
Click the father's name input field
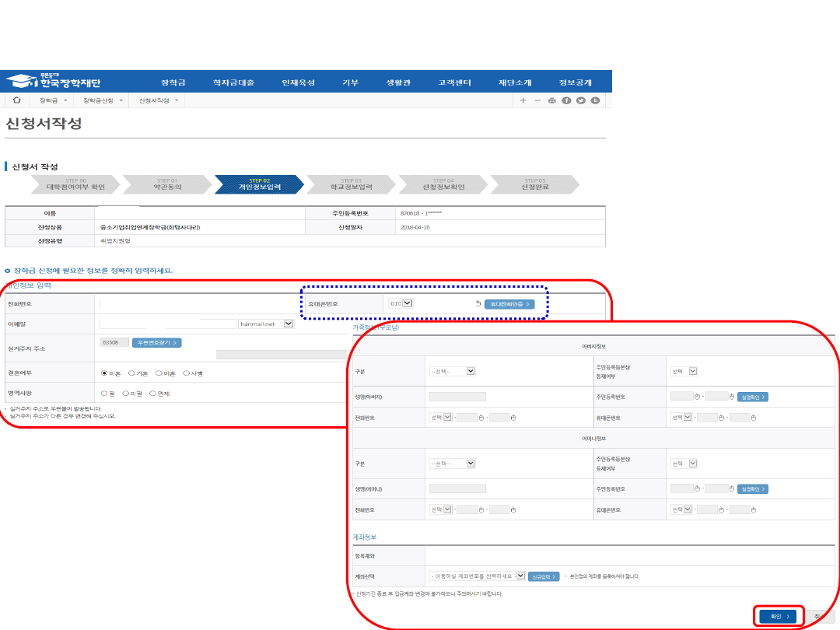pos(457,397)
